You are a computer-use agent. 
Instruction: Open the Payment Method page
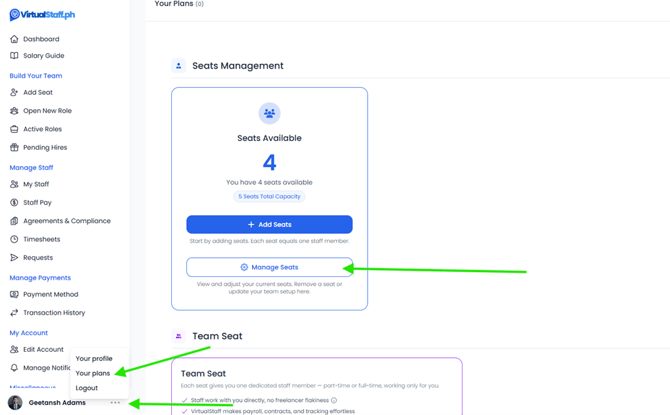coord(50,294)
